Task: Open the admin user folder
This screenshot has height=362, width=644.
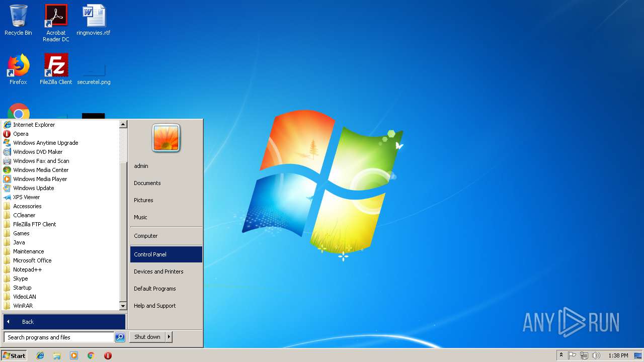Action: click(x=166, y=166)
